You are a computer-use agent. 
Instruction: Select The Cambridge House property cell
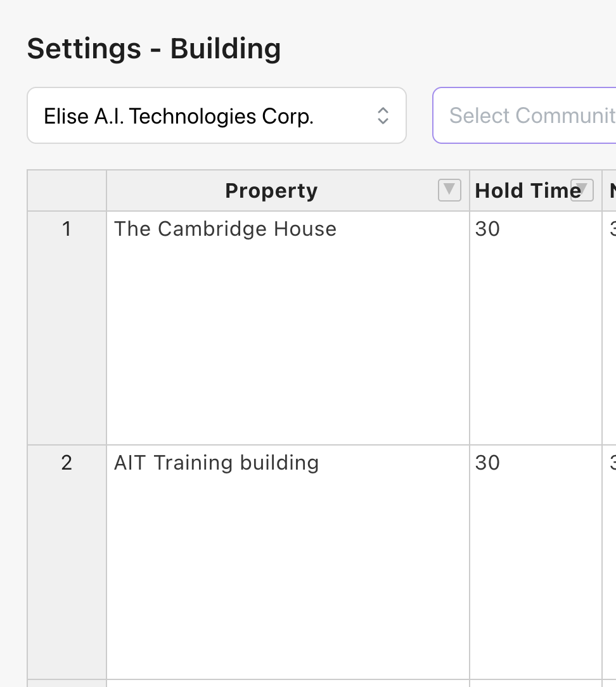coord(288,328)
